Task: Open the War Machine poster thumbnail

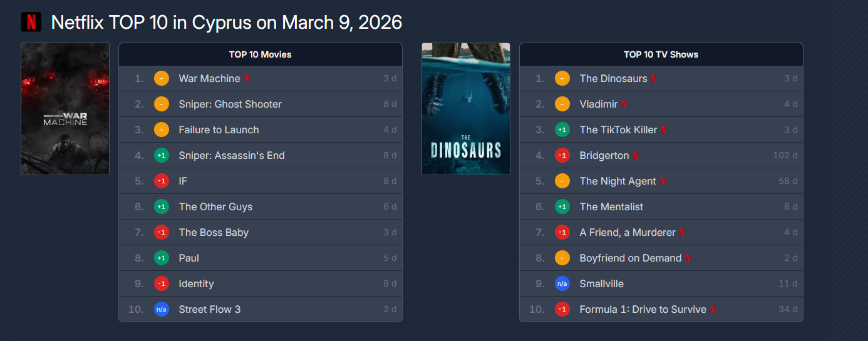Action: coord(65,109)
